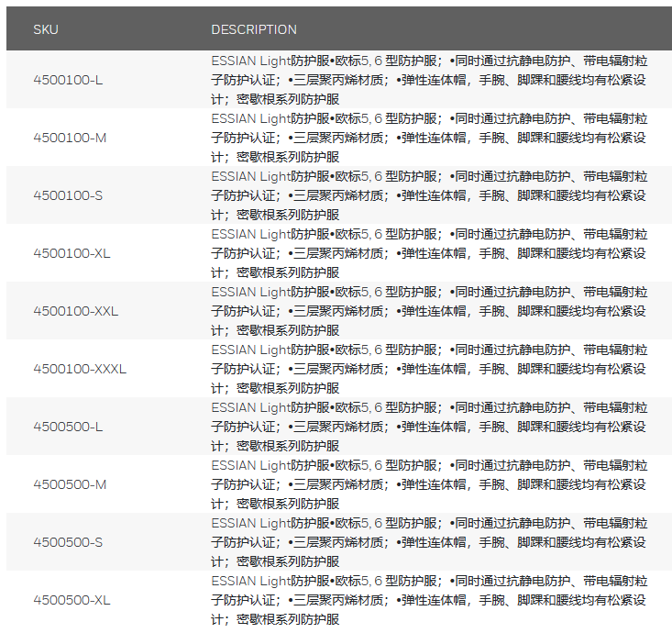Click the description text for 4500100-XXL
Image resolution: width=672 pixels, height=633 pixels.
[429, 311]
